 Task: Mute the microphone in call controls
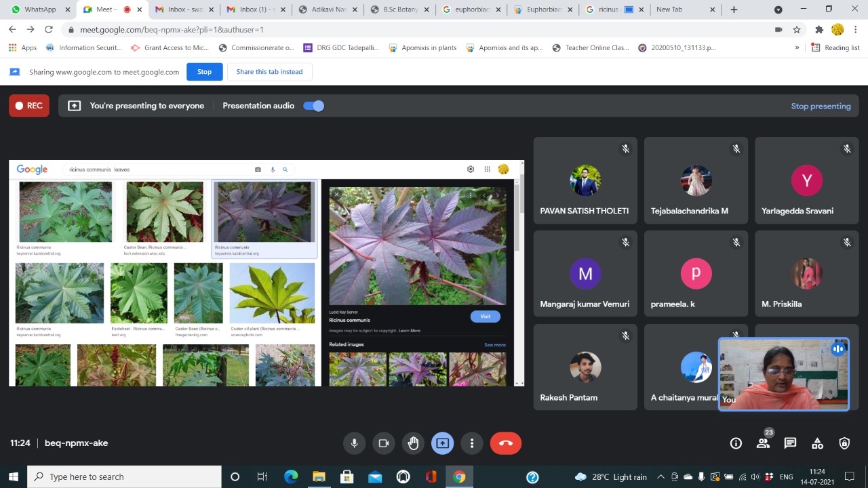pyautogui.click(x=353, y=443)
